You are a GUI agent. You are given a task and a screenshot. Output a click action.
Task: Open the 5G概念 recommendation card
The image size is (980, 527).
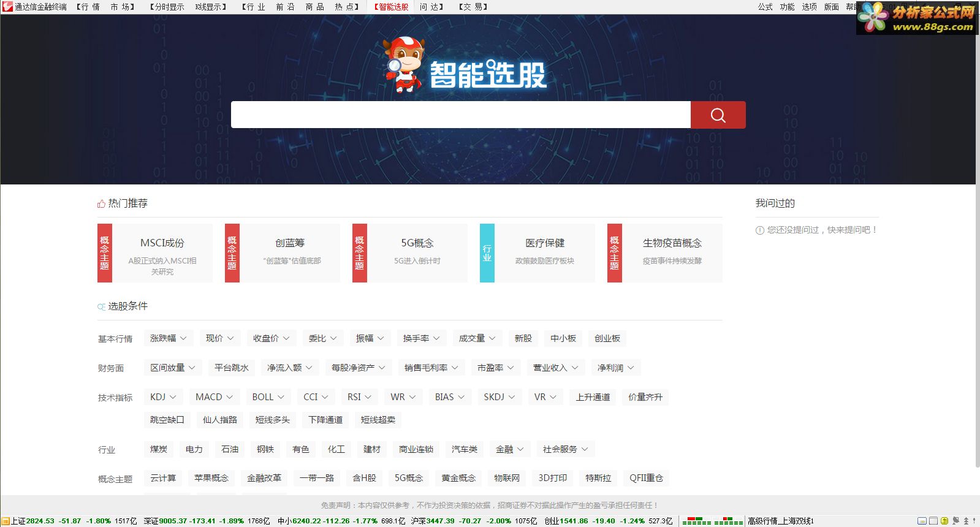[410, 253]
